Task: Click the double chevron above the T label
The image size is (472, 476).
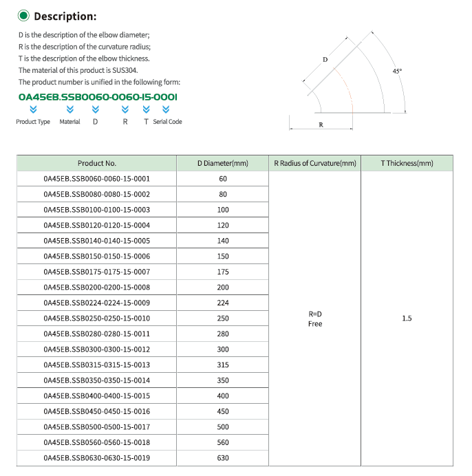Action: click(x=146, y=109)
